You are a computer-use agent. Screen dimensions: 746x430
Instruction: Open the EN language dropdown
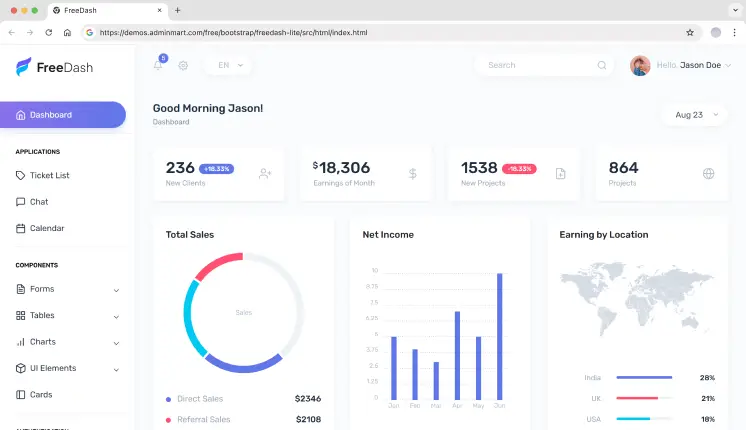pyautogui.click(x=229, y=65)
